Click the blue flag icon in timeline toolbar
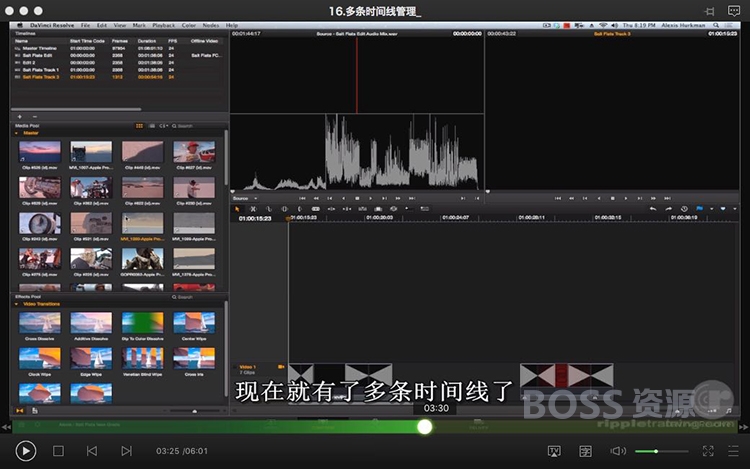Image resolution: width=750 pixels, height=469 pixels. [700, 209]
